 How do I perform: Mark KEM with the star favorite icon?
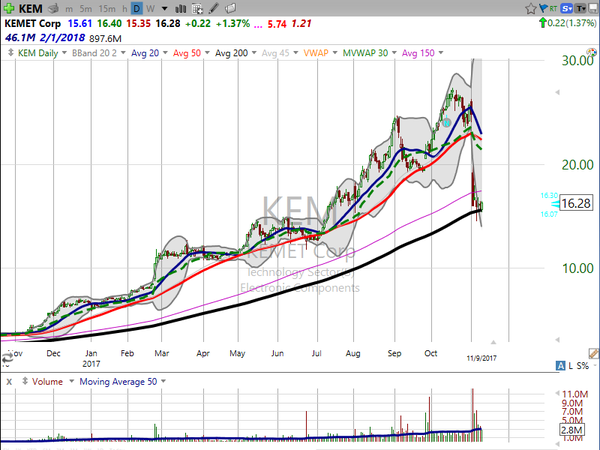(x=531, y=8)
